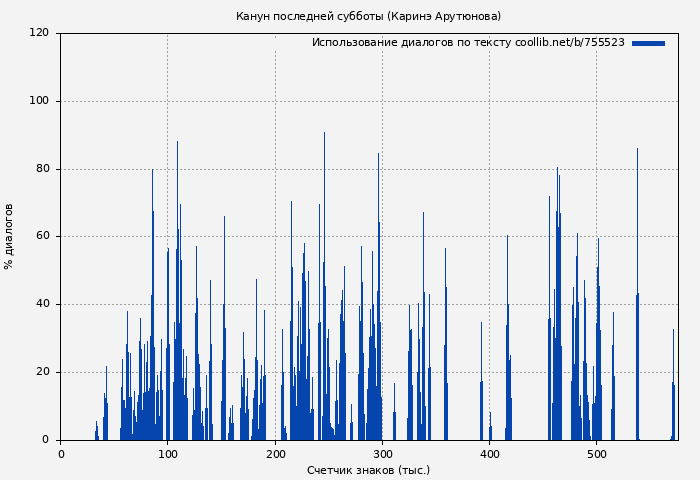
Task: Click the legend text with coollib.net/b/755523
Action: coord(468,43)
